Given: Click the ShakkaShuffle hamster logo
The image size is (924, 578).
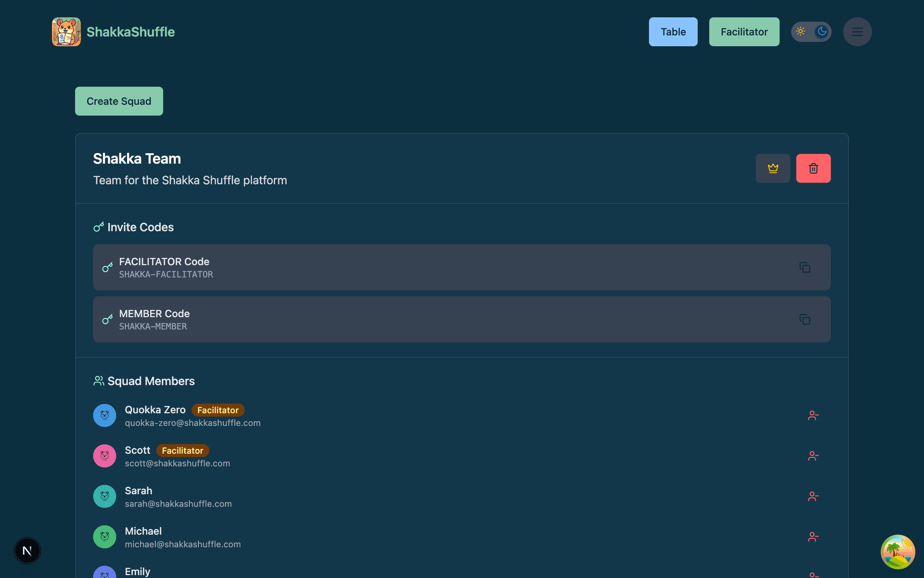Looking at the screenshot, I should click(66, 31).
